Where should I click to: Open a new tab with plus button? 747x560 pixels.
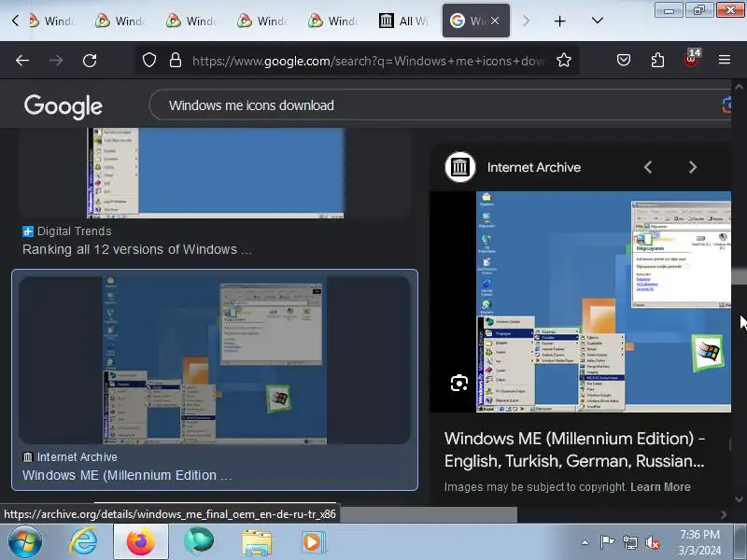(559, 21)
